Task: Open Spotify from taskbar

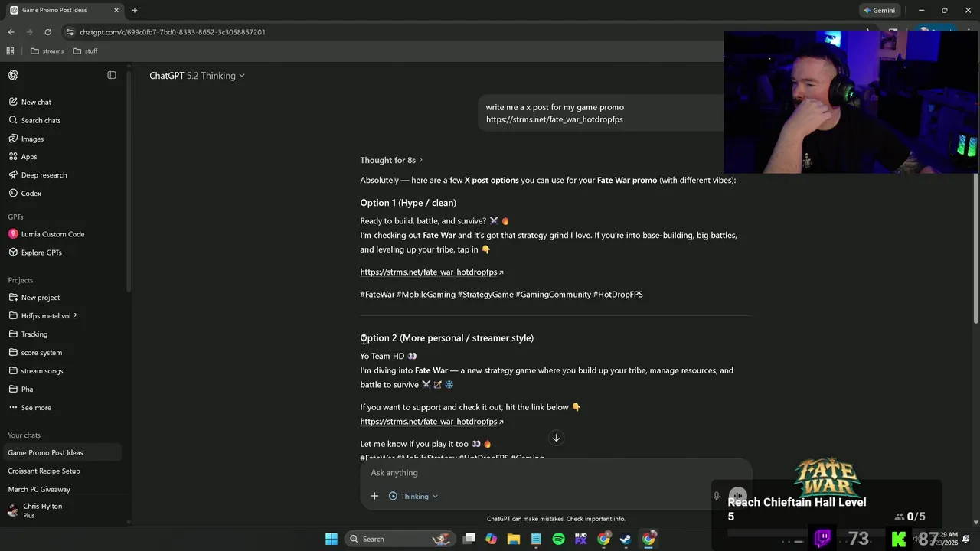Action: 558,539
